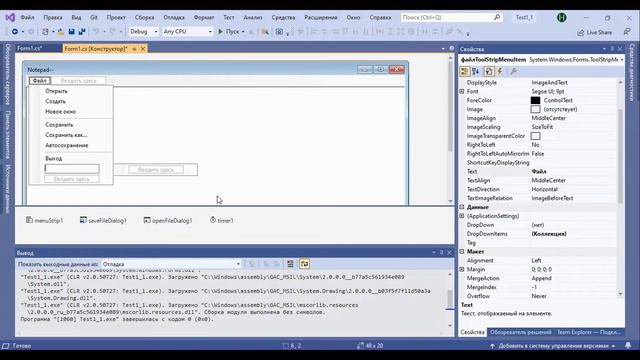Click the Undo arrow in toolbar
Viewport: 640px width, 360px height.
click(96, 31)
